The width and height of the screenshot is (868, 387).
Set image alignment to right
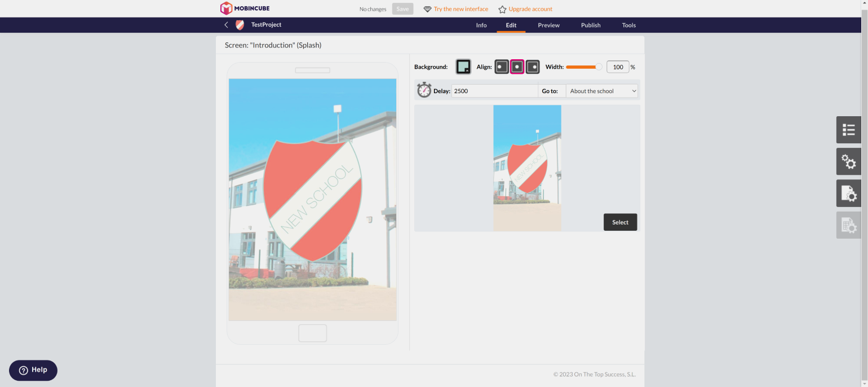(x=533, y=67)
